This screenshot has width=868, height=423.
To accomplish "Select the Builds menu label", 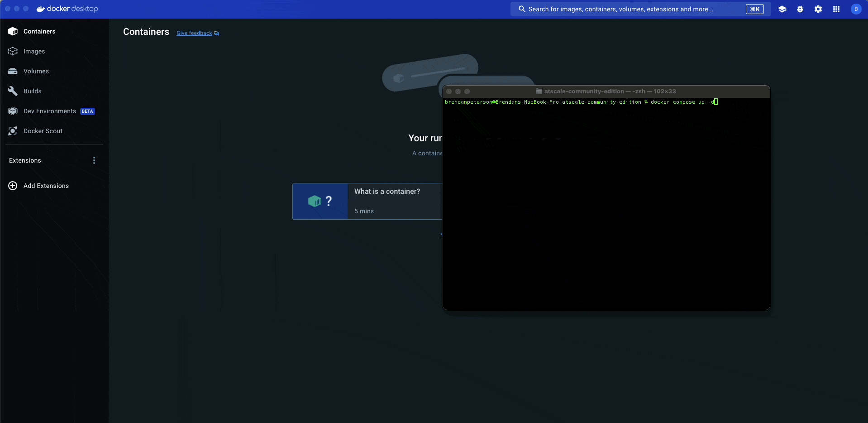I will click(x=33, y=91).
